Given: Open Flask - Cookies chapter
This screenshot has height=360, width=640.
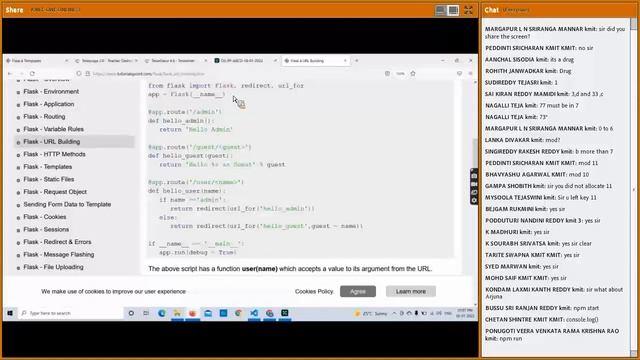Looking at the screenshot, I should 44,217.
